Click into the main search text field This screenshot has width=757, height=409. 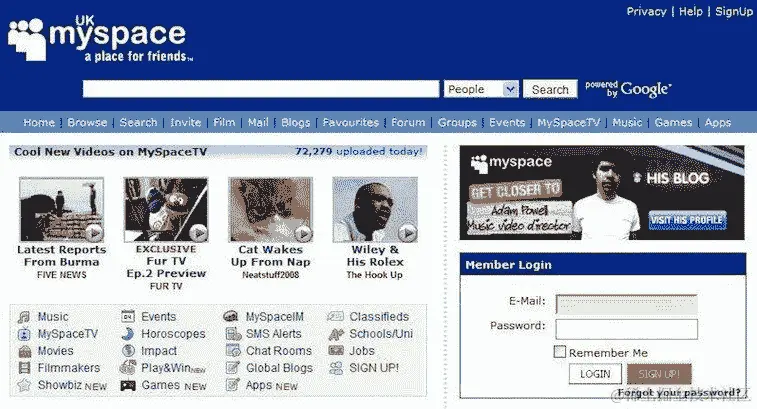click(x=261, y=89)
